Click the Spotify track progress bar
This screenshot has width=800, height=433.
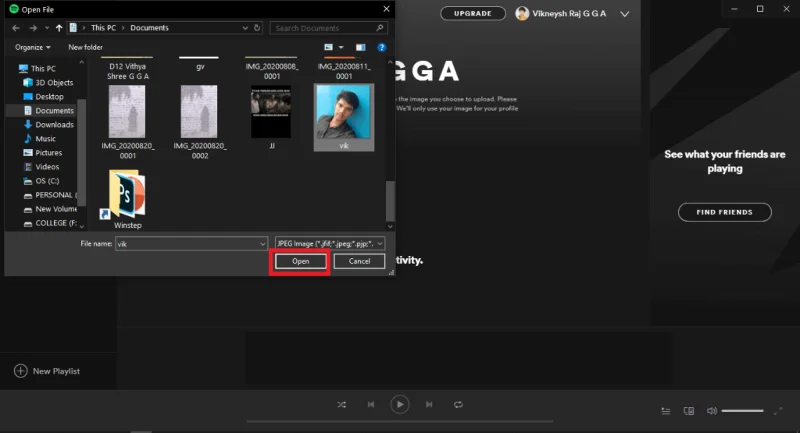(x=399, y=421)
